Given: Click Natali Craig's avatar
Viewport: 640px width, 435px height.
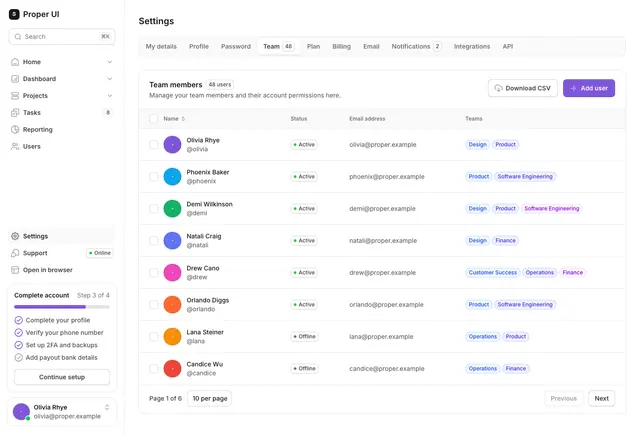Looking at the screenshot, I should (x=172, y=241).
